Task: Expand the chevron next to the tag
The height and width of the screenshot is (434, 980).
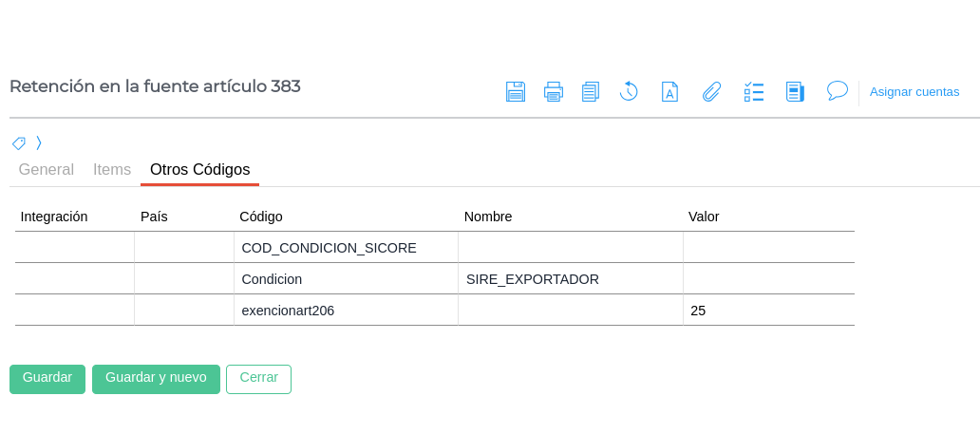Action: 39,143
